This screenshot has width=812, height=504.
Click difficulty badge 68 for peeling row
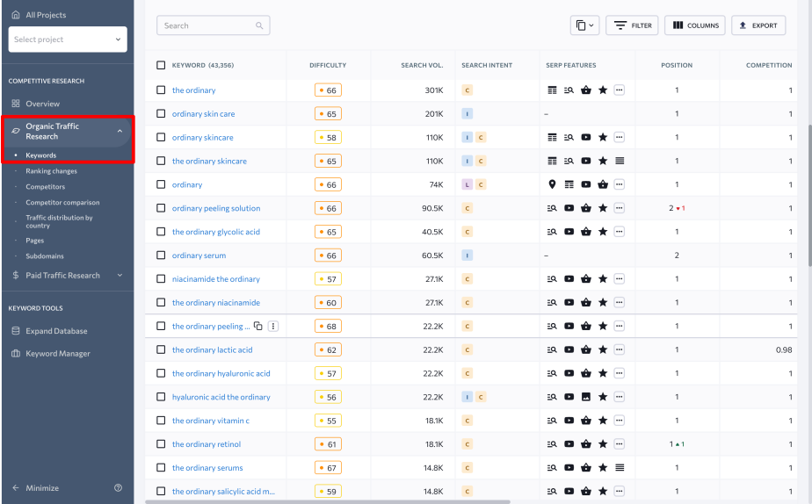click(328, 326)
